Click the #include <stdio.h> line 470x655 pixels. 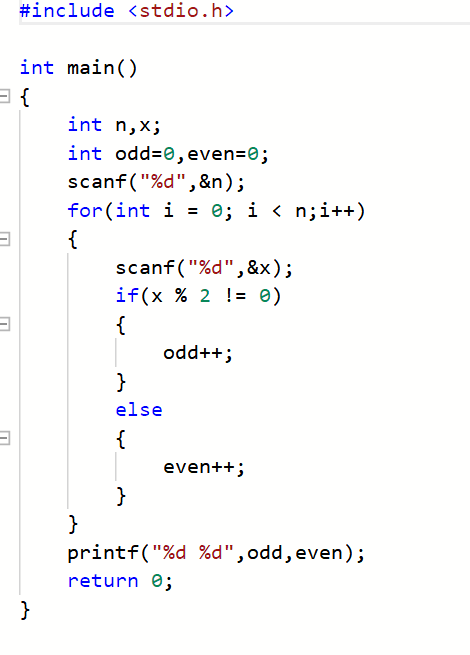pyautogui.click(x=127, y=11)
